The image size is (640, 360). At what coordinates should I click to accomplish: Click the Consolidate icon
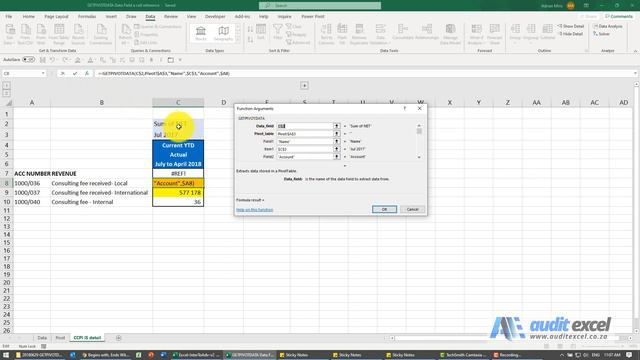[403, 32]
